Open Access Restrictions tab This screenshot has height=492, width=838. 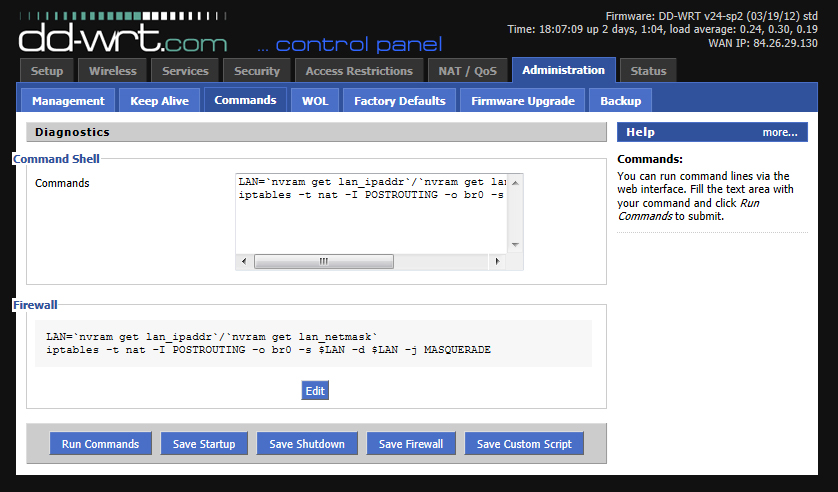coord(359,71)
